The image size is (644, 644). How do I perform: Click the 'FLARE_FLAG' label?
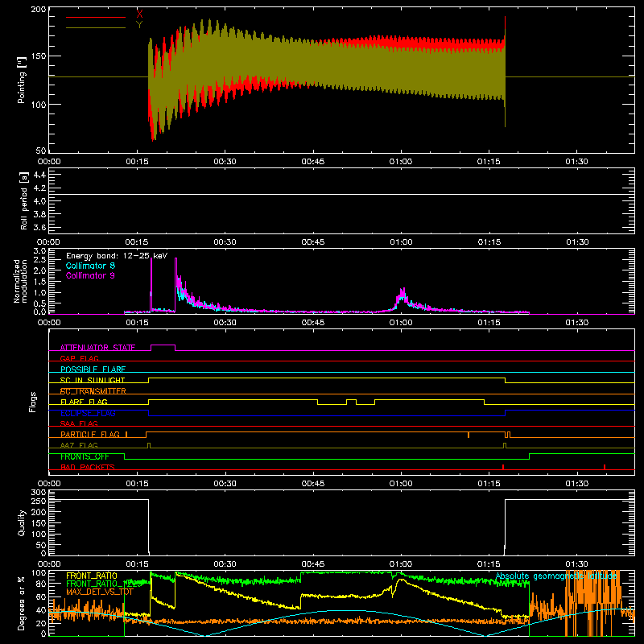tap(84, 402)
